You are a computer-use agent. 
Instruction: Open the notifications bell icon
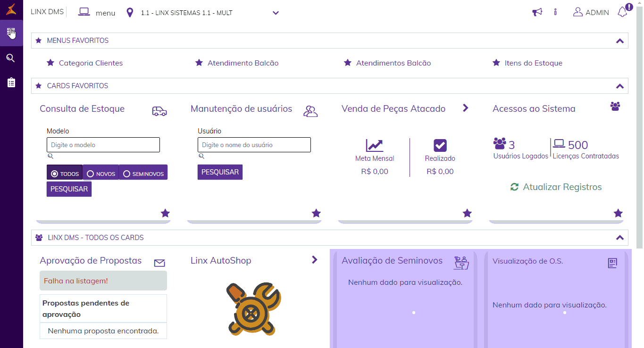pyautogui.click(x=623, y=12)
